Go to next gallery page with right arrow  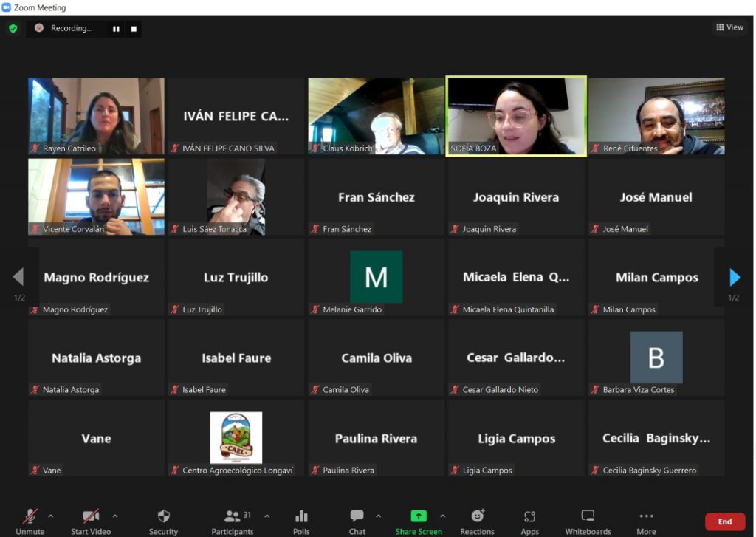pyautogui.click(x=735, y=277)
